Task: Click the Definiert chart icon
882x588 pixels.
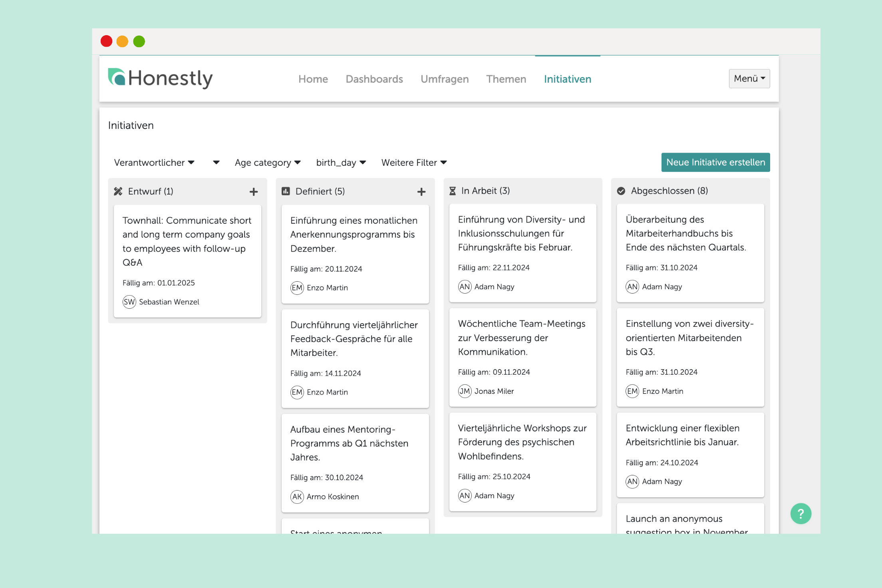Action: click(x=286, y=191)
